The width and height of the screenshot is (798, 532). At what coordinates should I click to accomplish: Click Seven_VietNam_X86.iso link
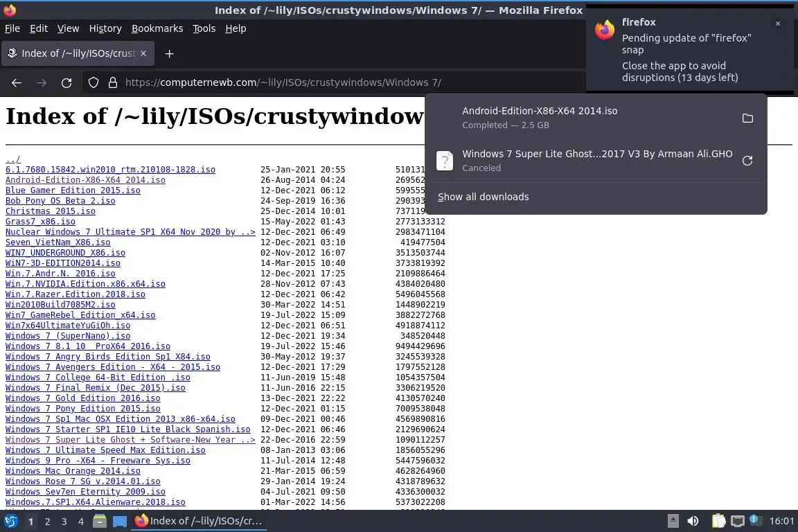tap(58, 242)
